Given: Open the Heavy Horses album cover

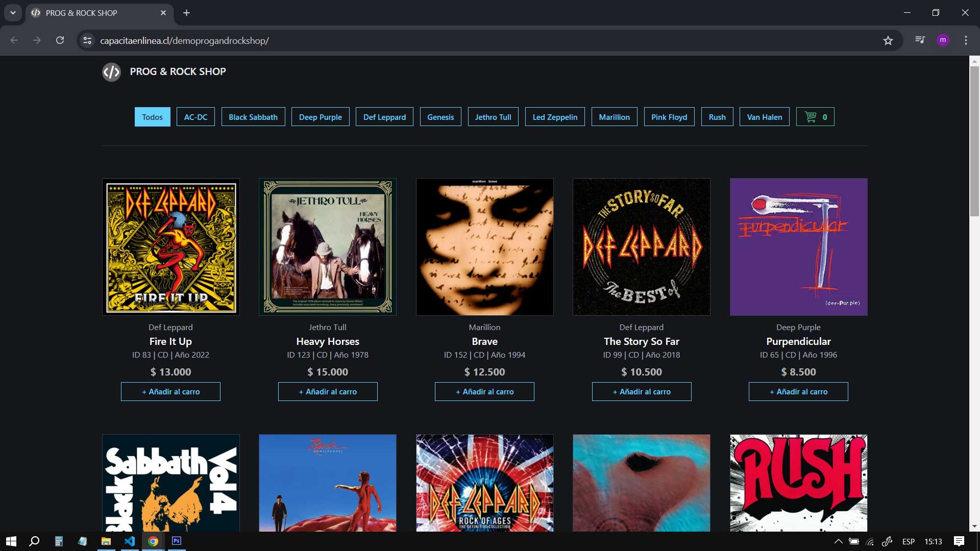Looking at the screenshot, I should click(328, 247).
